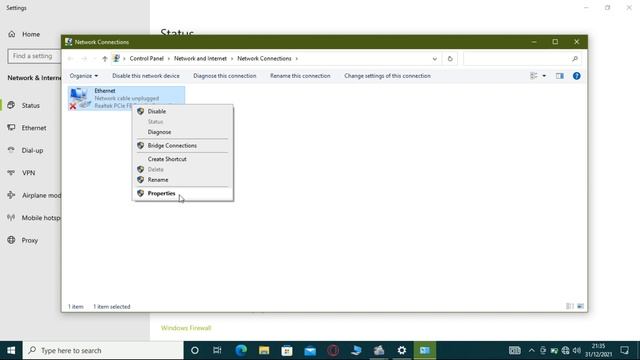Click the taskbar search box
Image resolution: width=640 pixels, height=360 pixels.
pos(103,350)
